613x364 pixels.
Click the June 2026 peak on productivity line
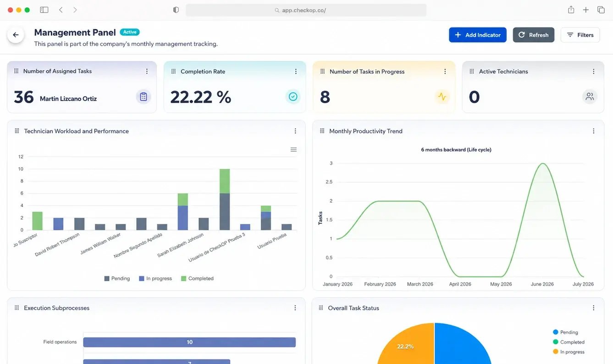click(543, 163)
